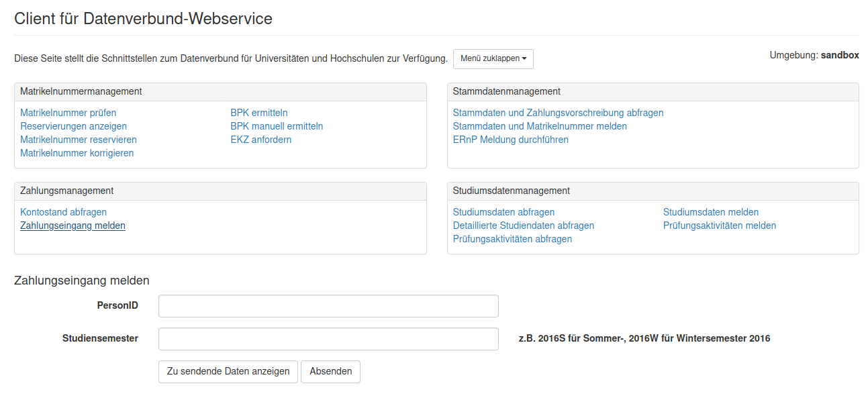868x396 pixels.
Task: Click the 'Absenden' button
Action: pos(330,372)
